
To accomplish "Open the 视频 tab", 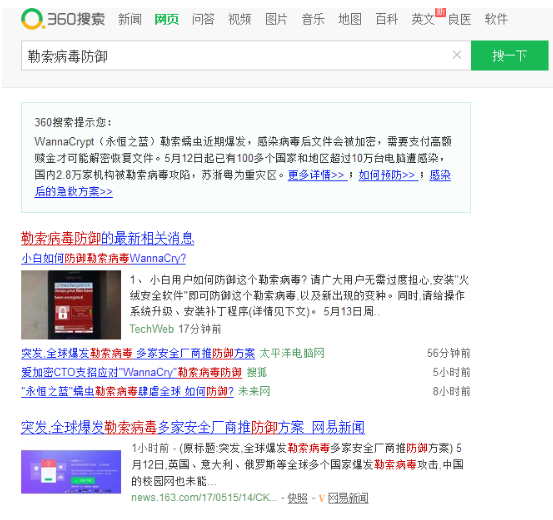I will pyautogui.click(x=239, y=19).
